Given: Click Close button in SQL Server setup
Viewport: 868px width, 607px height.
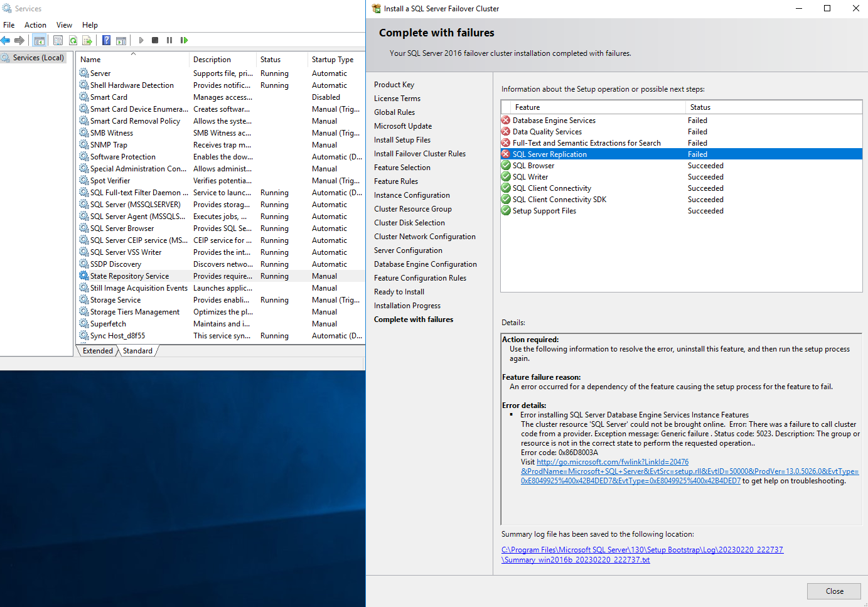Looking at the screenshot, I should (x=834, y=591).
